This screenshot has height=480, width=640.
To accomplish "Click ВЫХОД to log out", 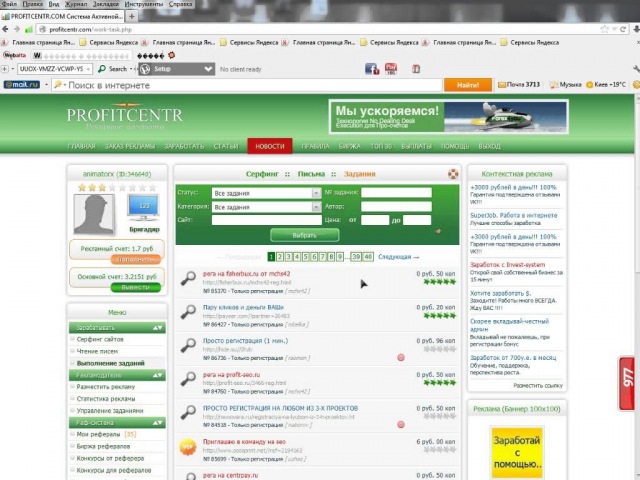I will (x=489, y=146).
